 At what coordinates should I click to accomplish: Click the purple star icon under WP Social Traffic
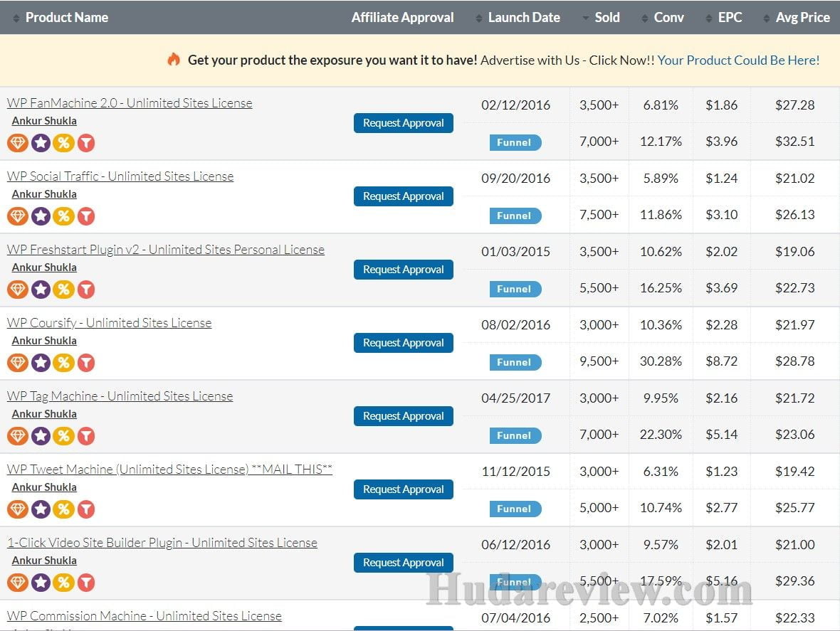point(41,216)
